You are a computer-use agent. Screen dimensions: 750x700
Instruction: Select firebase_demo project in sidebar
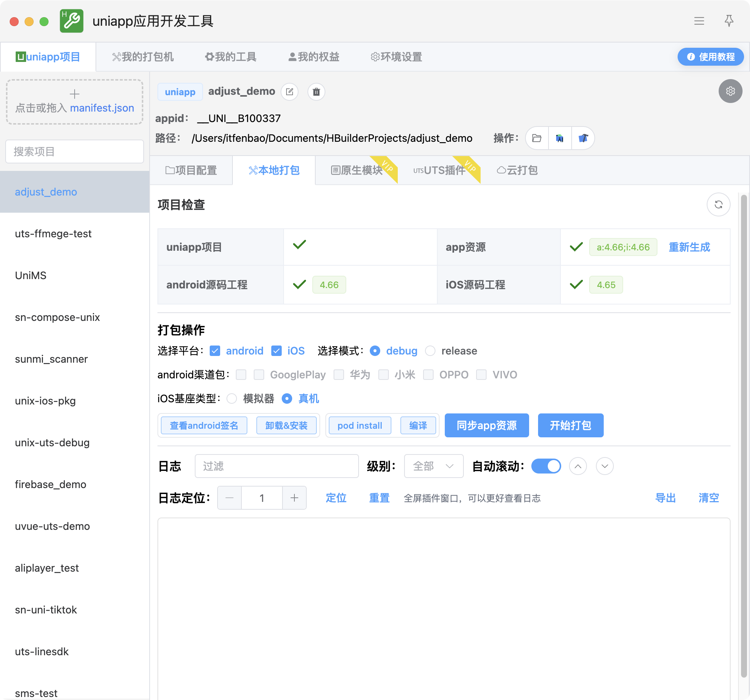click(75, 484)
